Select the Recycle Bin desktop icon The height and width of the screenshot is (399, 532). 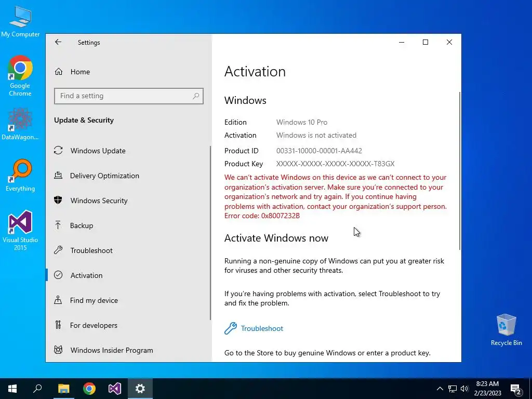point(506,330)
